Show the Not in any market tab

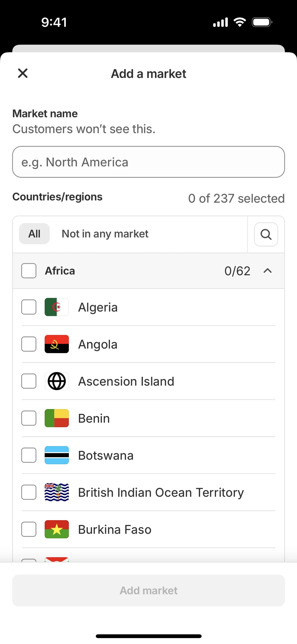[x=105, y=234]
